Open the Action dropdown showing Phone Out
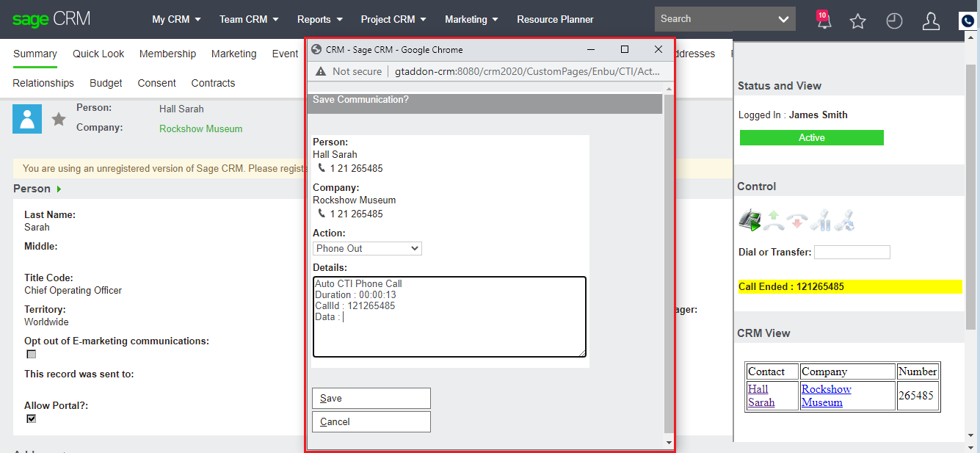Viewport: 980px width, 453px height. [367, 248]
